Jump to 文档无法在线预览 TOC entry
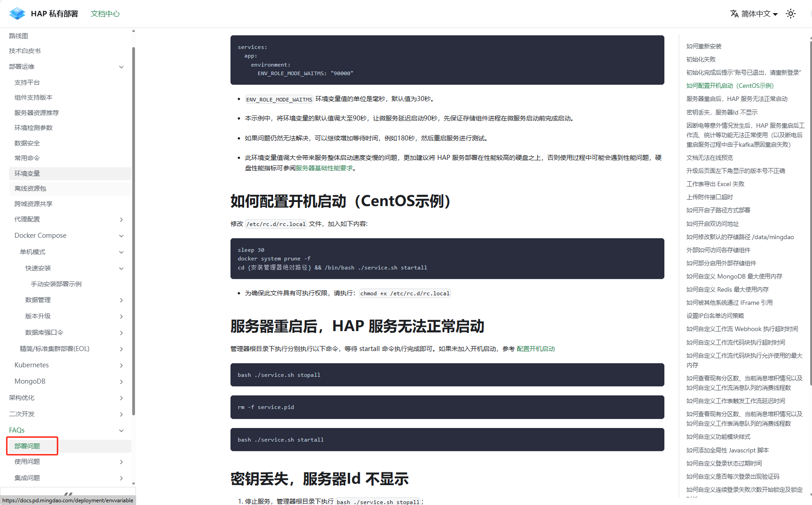Screen dimensions: 812x505 click(710, 158)
